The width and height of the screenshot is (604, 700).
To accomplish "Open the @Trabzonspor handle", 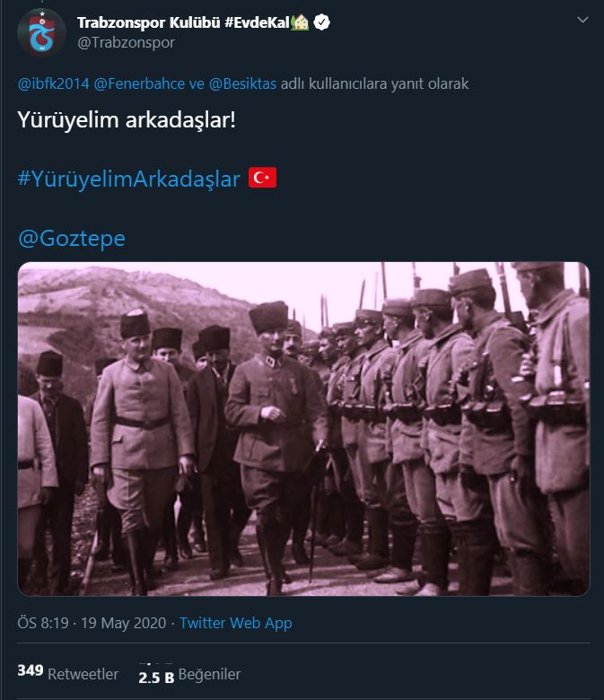I will (x=126, y=43).
